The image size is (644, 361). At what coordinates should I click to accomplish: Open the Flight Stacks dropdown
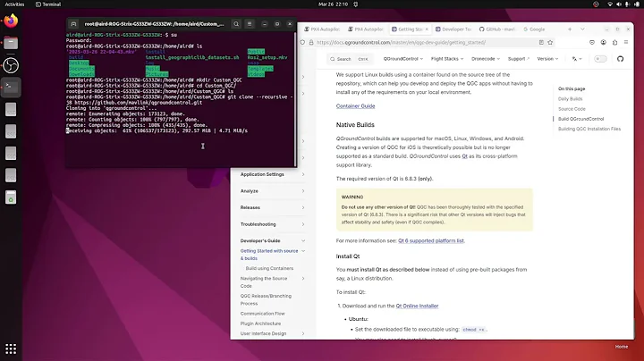(447, 59)
